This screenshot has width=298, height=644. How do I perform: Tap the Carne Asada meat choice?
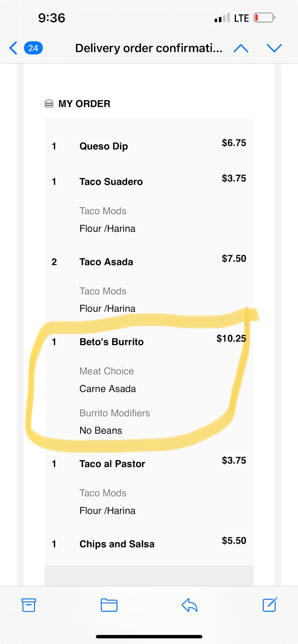[x=108, y=389]
